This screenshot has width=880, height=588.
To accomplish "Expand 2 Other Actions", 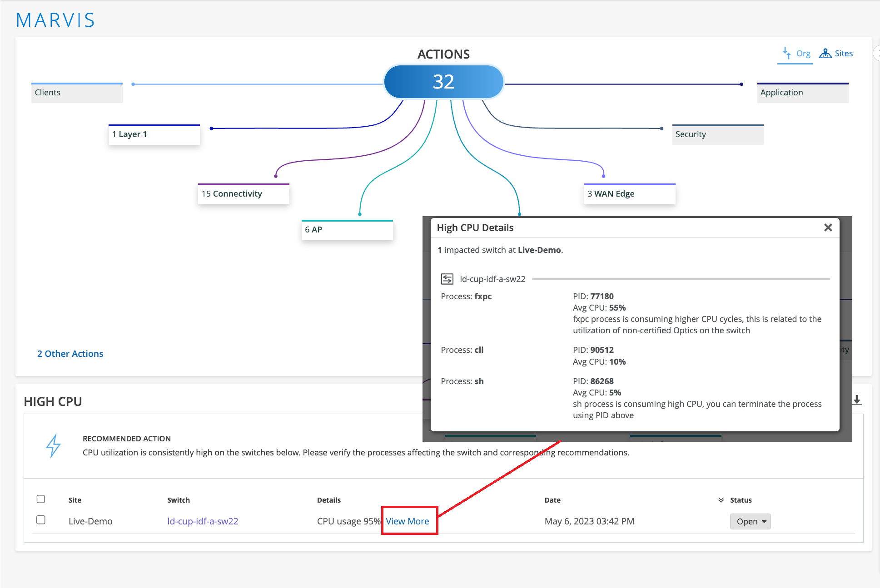I will (70, 354).
